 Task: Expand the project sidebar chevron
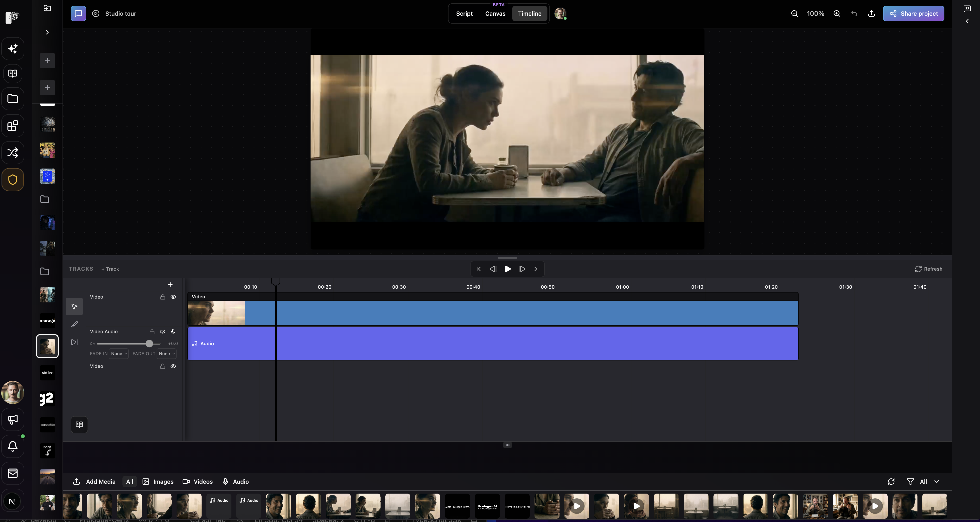pyautogui.click(x=47, y=32)
